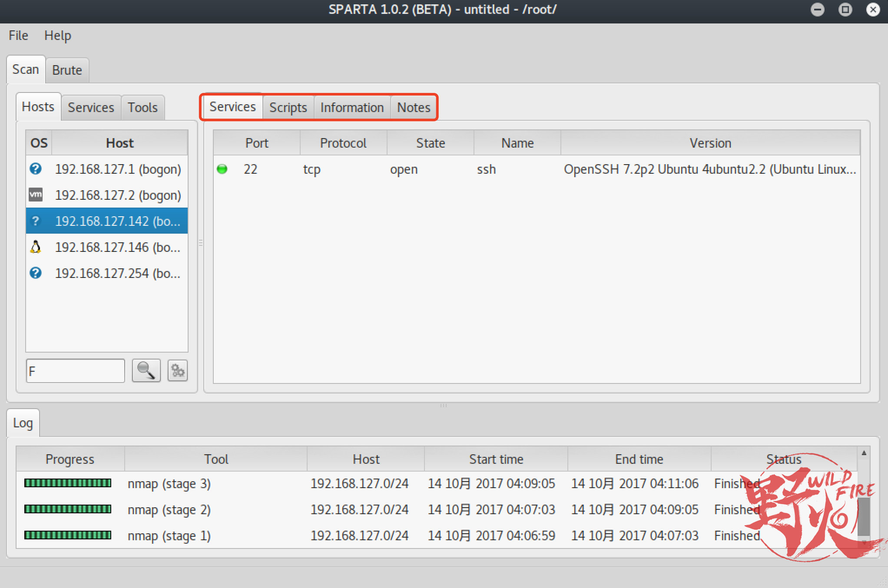Viewport: 888px width, 588px height.
Task: Sort by Host column header in hosts list
Action: pos(120,143)
